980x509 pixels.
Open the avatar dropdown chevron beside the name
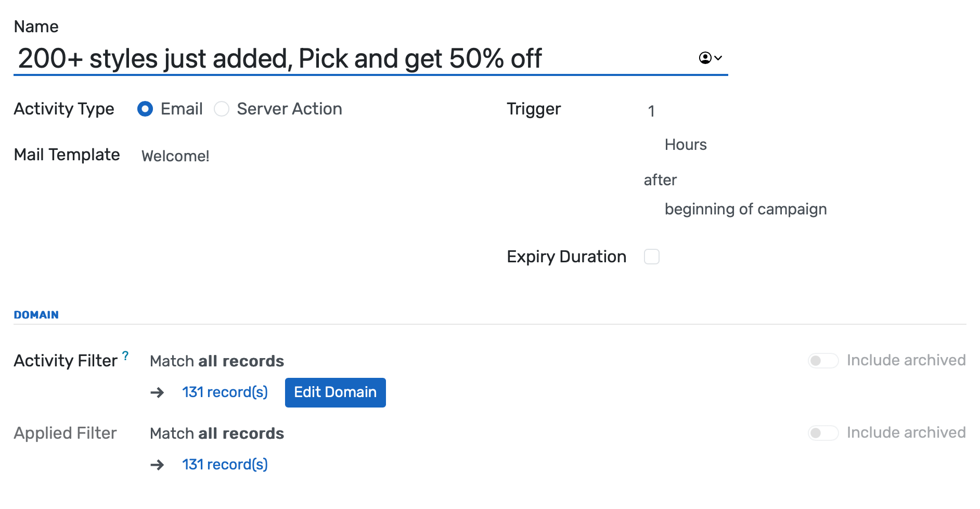pyautogui.click(x=719, y=58)
